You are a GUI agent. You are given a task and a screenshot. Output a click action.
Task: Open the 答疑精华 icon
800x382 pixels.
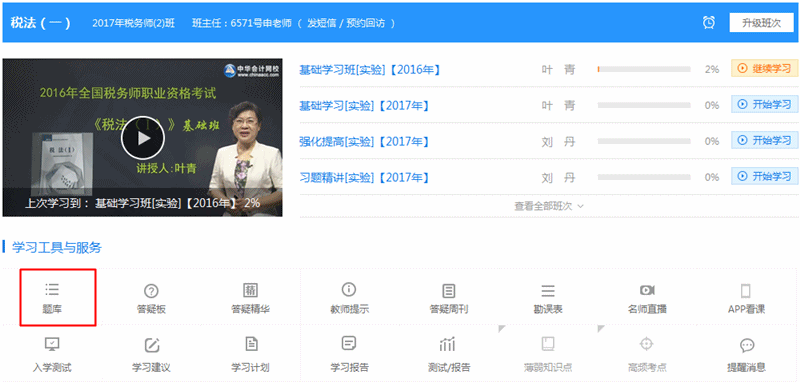coord(250,290)
